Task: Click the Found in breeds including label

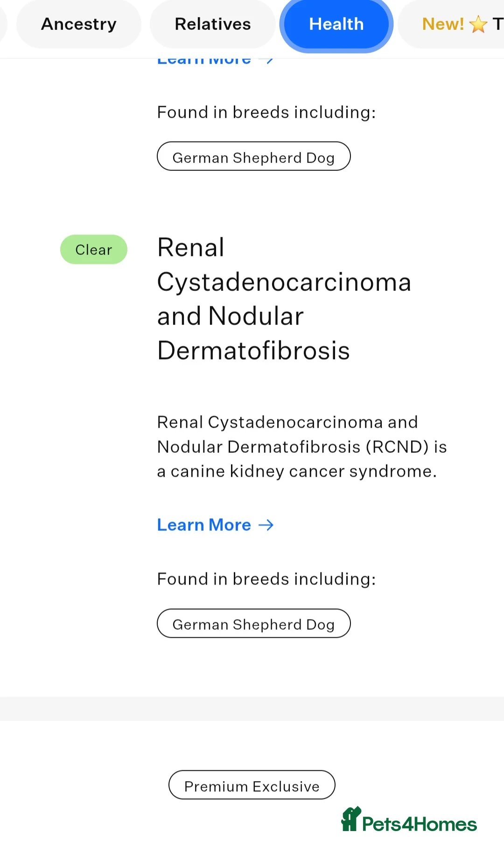Action: click(266, 579)
